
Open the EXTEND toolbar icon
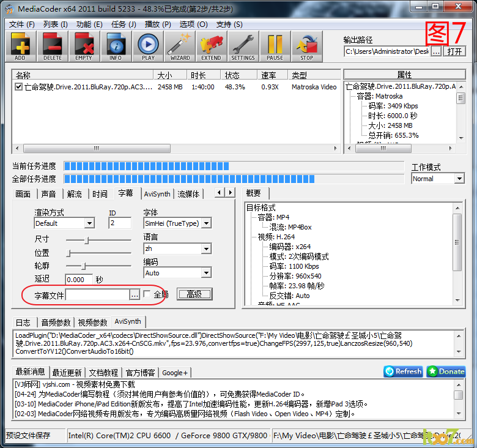pyautogui.click(x=211, y=46)
